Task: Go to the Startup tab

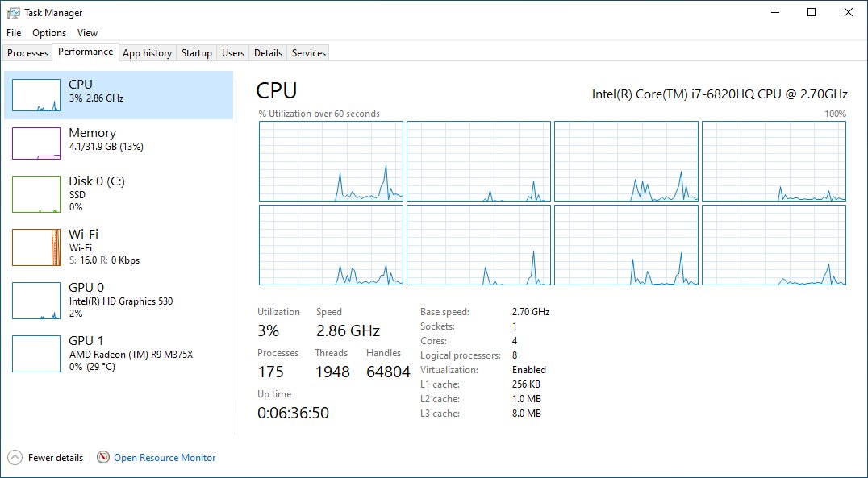Action: coord(196,53)
